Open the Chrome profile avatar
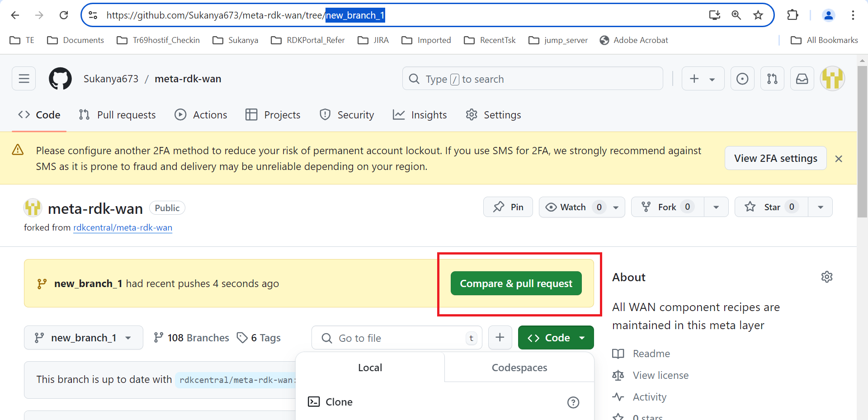The height and width of the screenshot is (420, 868). 828,15
